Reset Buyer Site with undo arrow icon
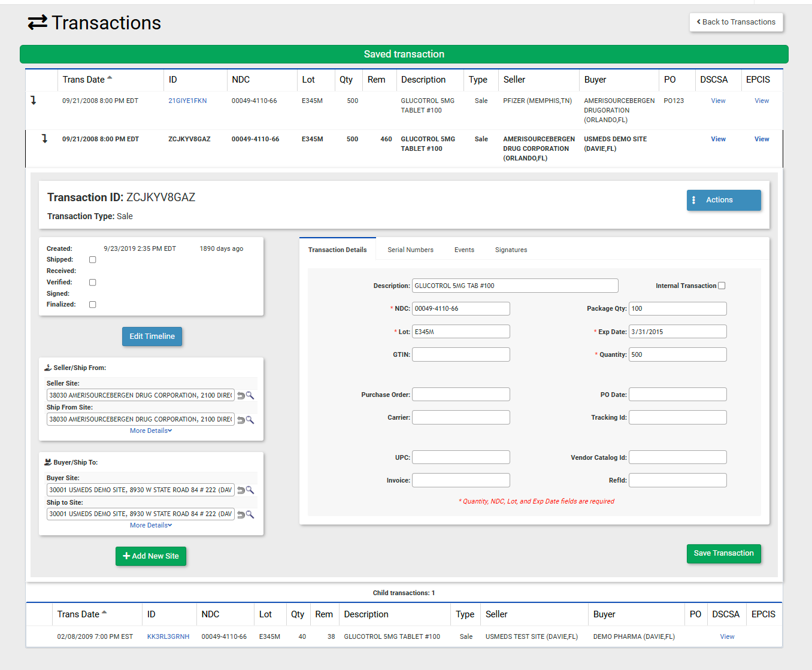 (x=241, y=490)
